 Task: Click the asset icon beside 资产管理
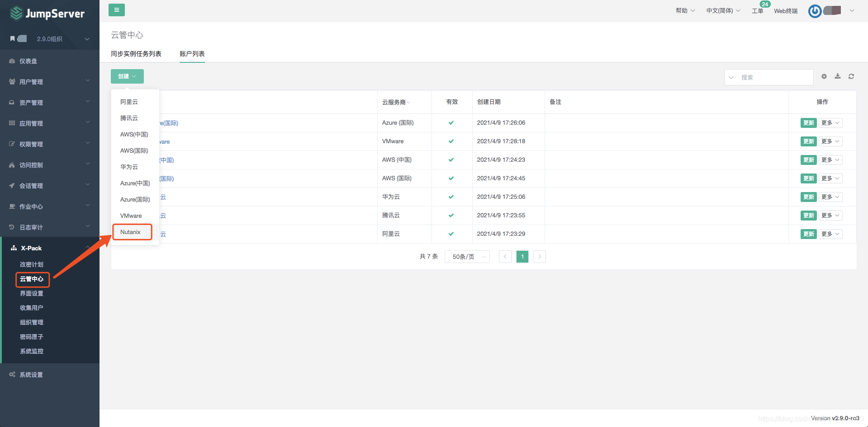click(12, 103)
